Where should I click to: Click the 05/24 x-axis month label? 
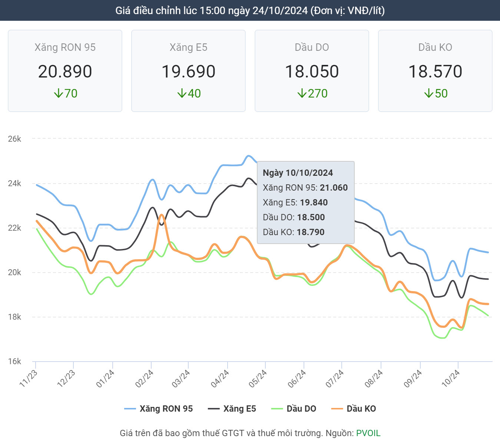coord(258,378)
